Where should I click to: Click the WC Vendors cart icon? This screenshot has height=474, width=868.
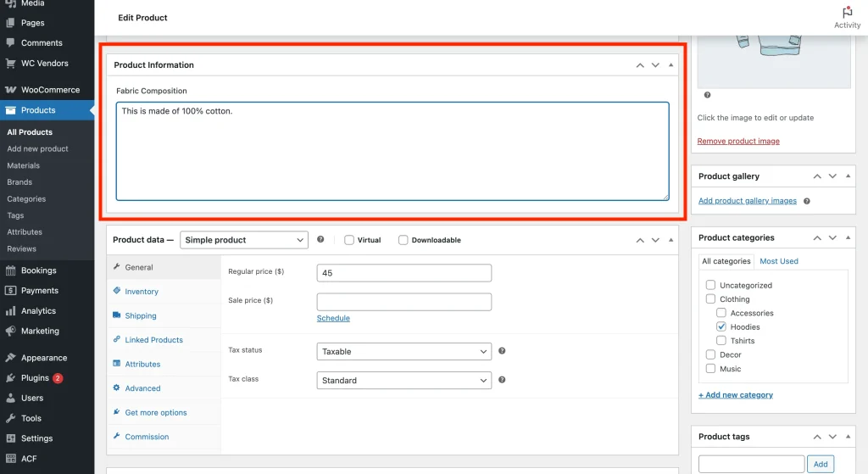(10, 63)
